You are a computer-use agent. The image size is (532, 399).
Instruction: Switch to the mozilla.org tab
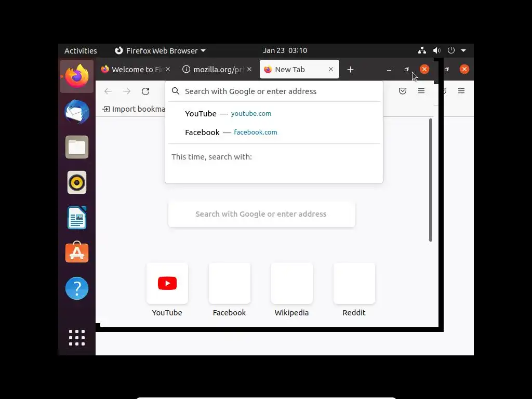coord(217,70)
